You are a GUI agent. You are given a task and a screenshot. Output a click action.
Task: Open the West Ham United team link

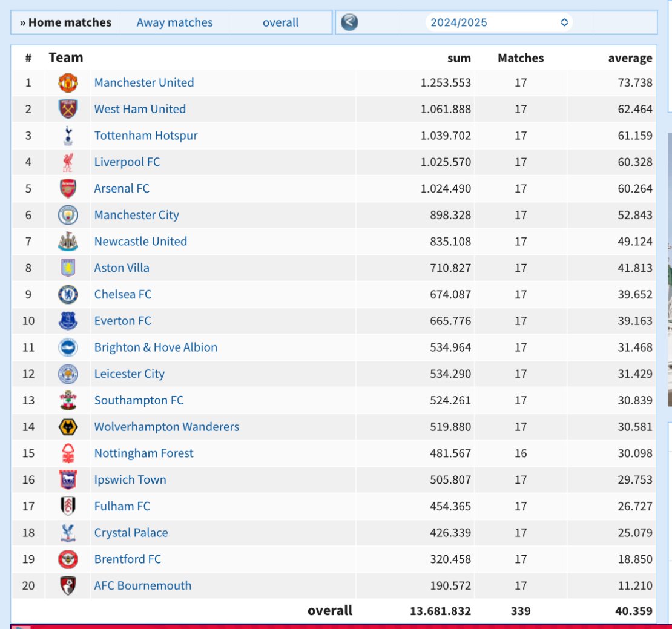pos(140,109)
